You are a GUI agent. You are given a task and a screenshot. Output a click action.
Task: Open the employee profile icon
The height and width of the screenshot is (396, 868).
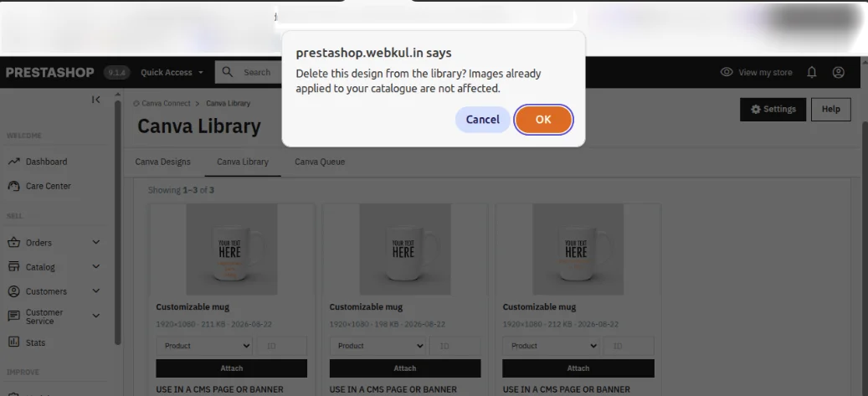(839, 72)
